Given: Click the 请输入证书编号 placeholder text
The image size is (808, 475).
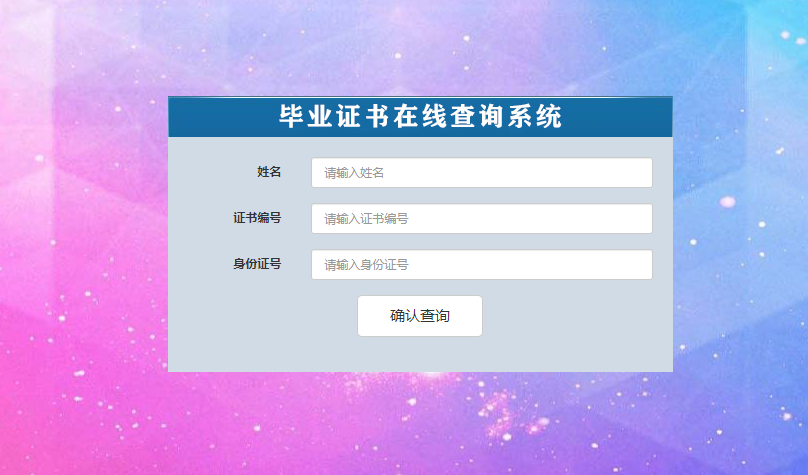Looking at the screenshot, I should point(366,219).
